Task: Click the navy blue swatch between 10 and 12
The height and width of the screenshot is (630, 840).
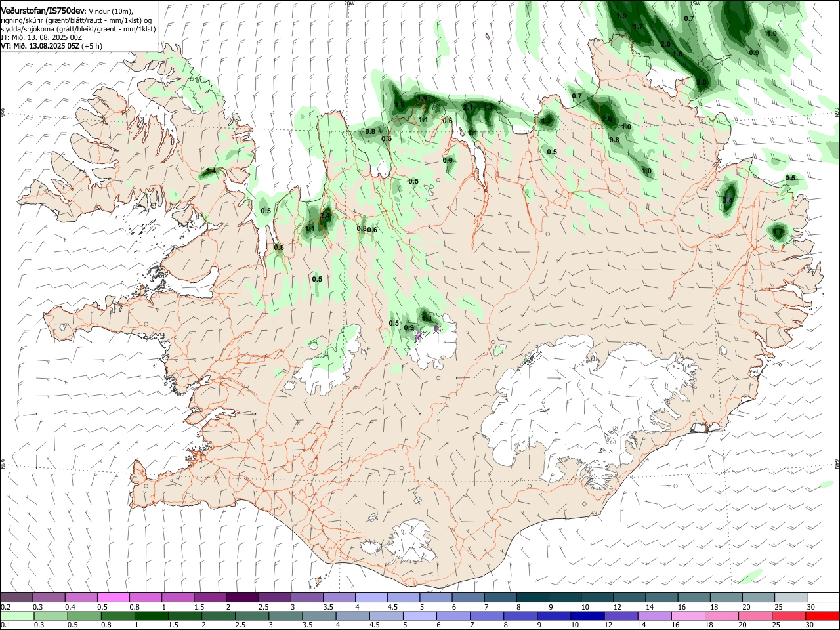Action: (587, 616)
